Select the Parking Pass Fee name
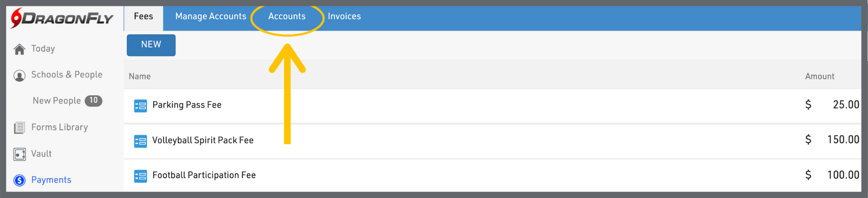 tap(187, 105)
